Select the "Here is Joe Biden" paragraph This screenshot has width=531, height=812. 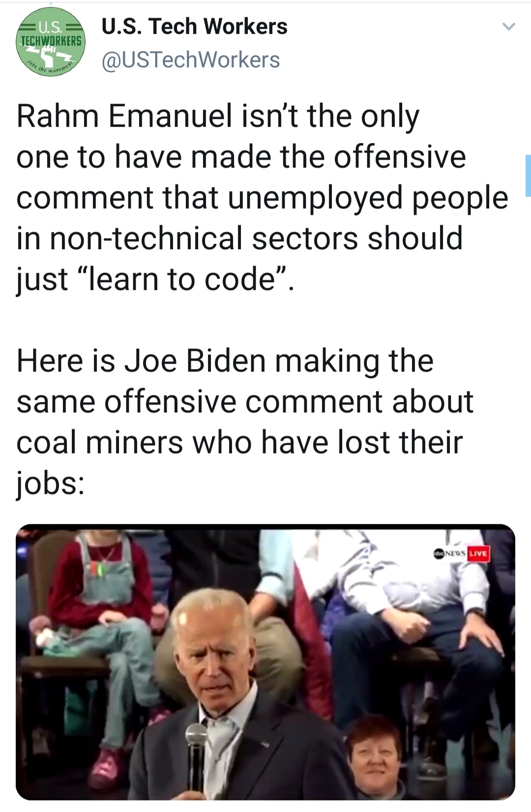[244, 422]
